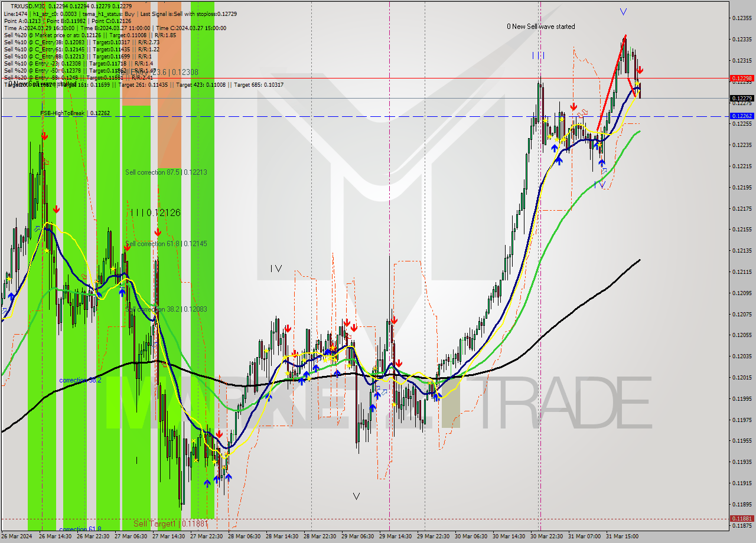This screenshot has height=543, width=756.
Task: Click the 0.11935 price axis value
Action: [741, 462]
